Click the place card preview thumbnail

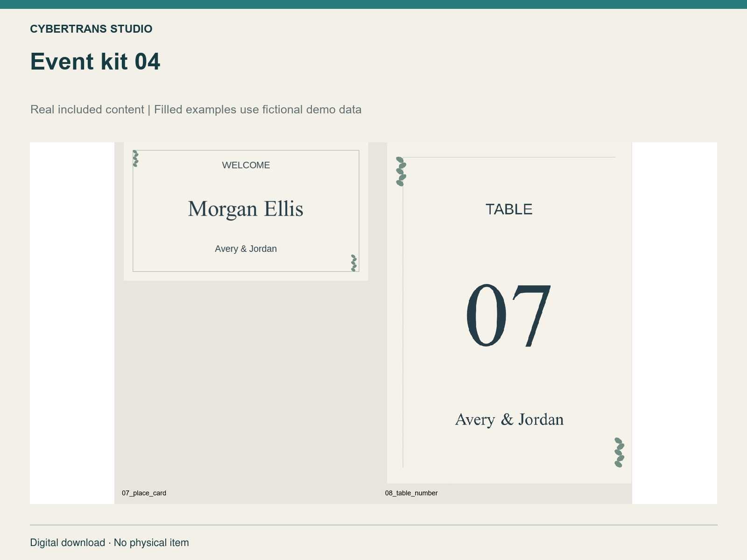coord(246,211)
